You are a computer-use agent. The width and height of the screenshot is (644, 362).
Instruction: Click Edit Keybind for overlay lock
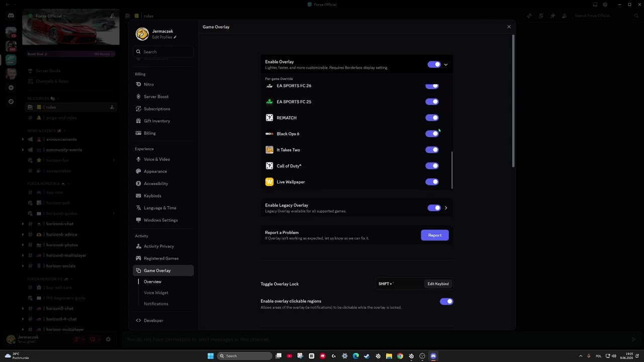tap(438, 284)
